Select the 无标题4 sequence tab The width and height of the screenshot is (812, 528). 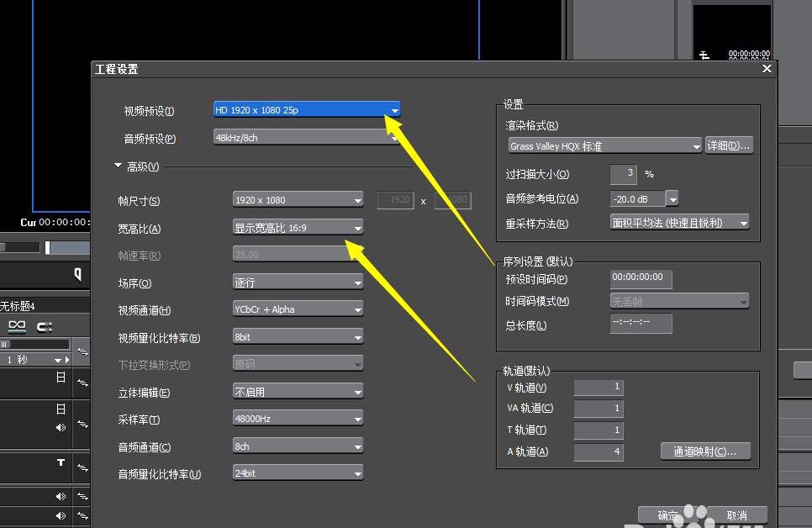coord(18,306)
